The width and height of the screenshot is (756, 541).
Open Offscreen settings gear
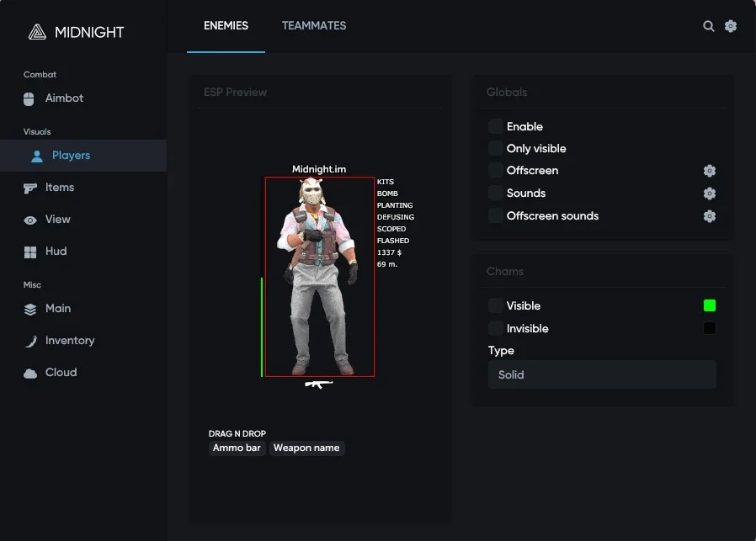[x=709, y=171]
